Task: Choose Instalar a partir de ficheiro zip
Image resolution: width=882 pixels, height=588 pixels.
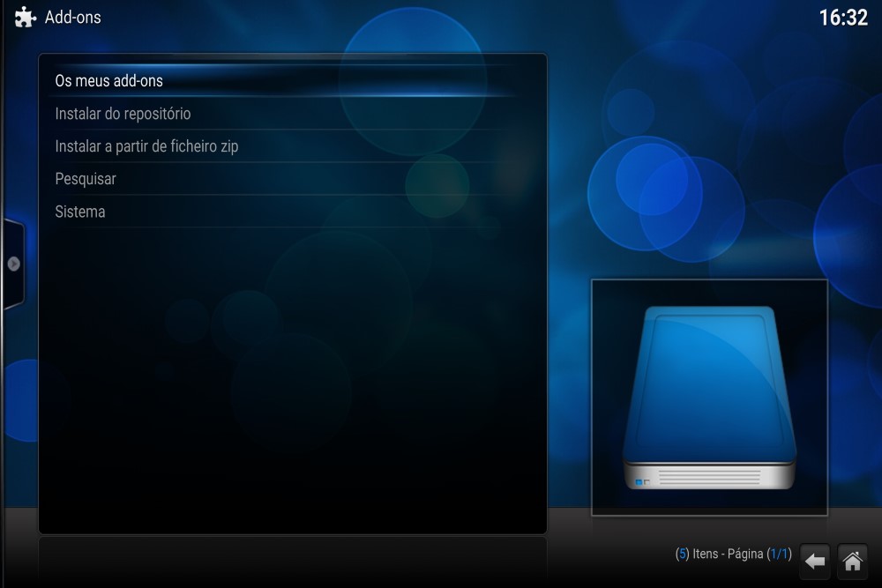Action: point(146,146)
